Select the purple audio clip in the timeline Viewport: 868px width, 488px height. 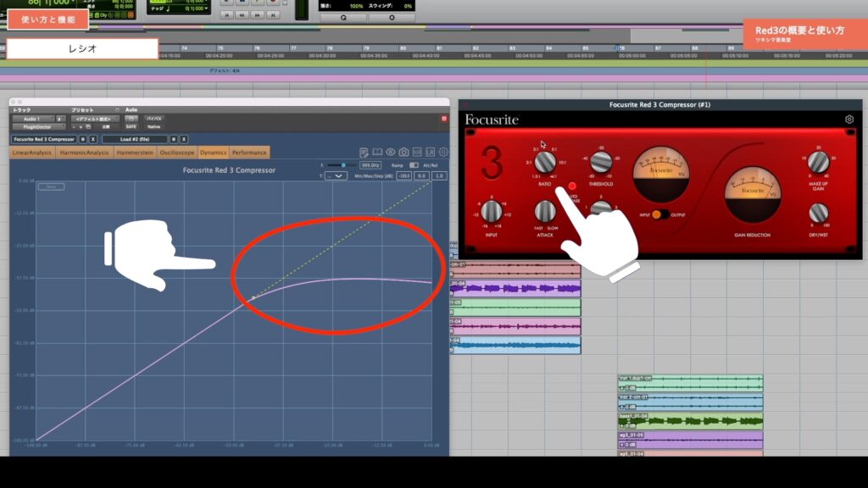tap(515, 288)
